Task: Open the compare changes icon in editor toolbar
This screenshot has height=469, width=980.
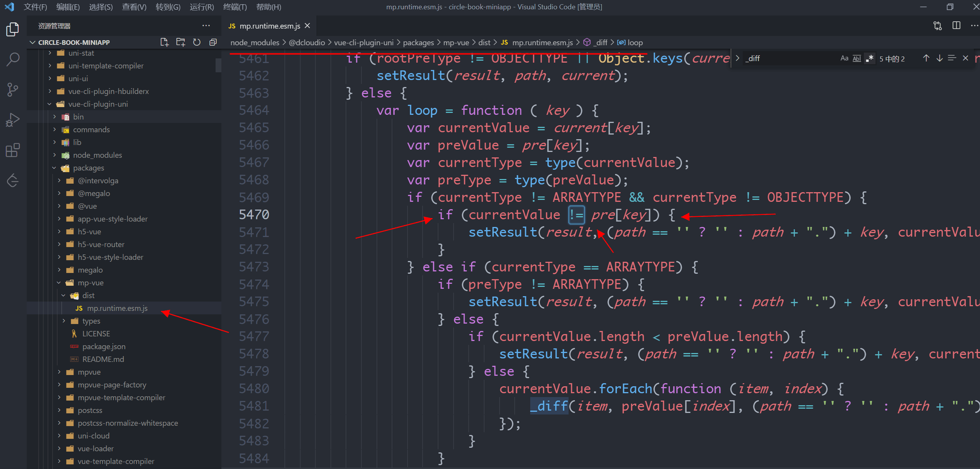Action: tap(937, 26)
